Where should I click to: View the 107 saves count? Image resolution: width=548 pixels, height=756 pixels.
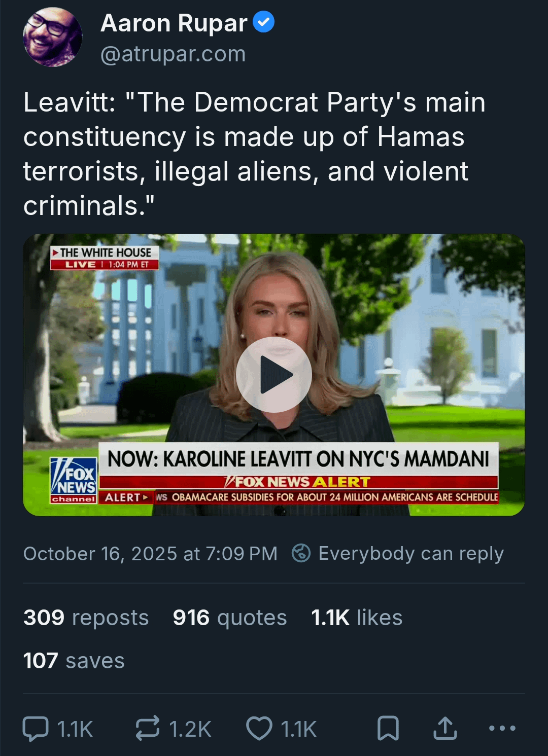pos(74,661)
